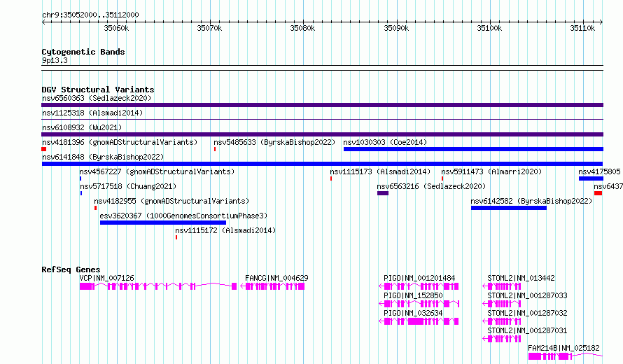
Task: Select the nsv4175805 blue bar
Action: 591,178
